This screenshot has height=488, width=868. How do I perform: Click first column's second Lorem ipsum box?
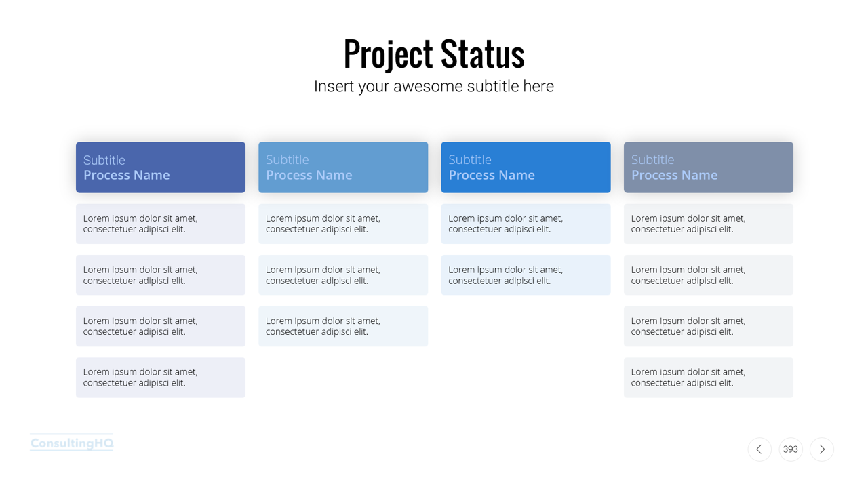tap(161, 275)
